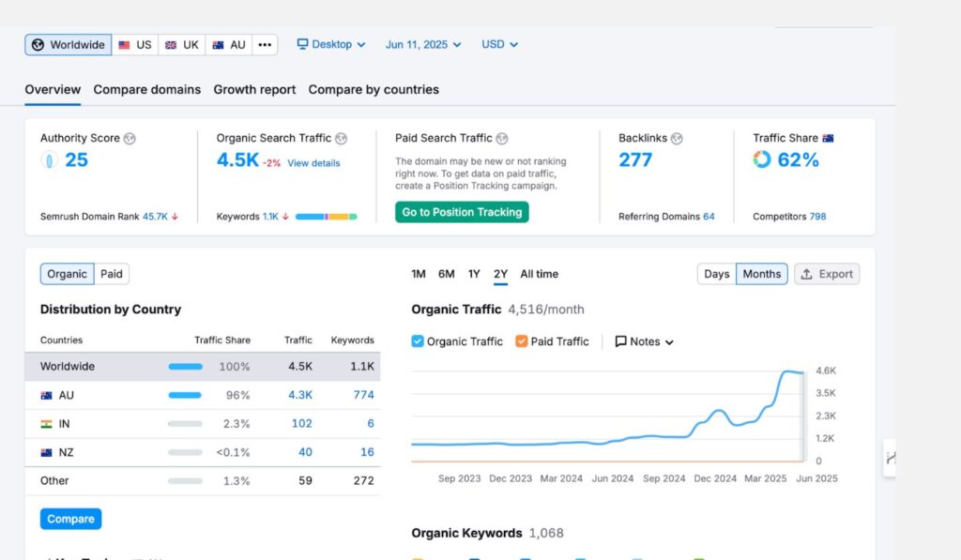Click the keywords distribution color bar
This screenshot has width=961, height=560.
coord(326,217)
